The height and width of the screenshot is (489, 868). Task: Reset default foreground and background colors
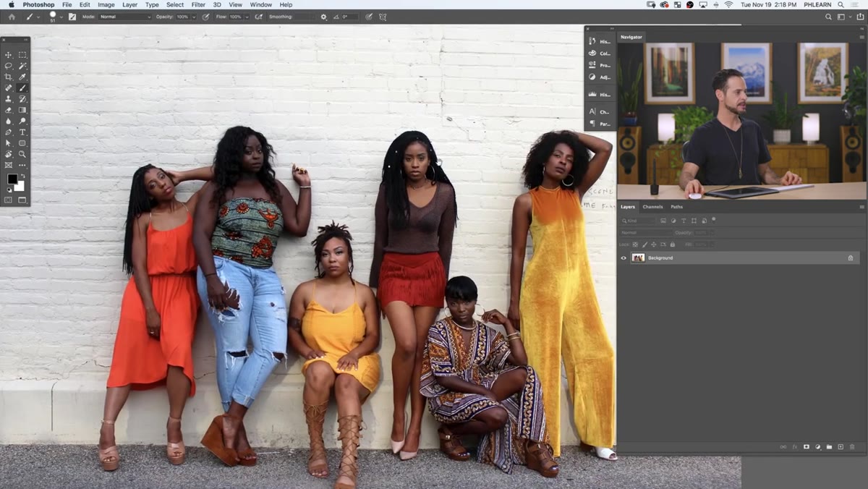(9, 190)
